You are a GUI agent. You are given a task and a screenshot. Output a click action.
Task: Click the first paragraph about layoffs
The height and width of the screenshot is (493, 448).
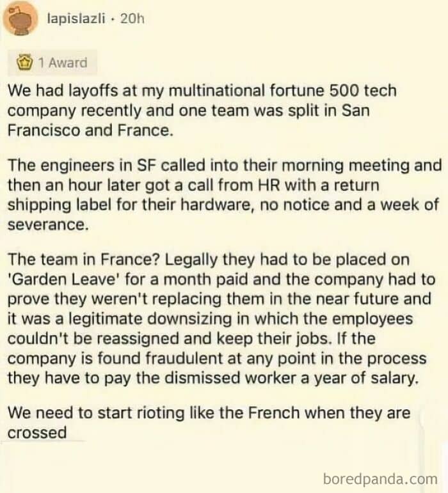click(202, 110)
